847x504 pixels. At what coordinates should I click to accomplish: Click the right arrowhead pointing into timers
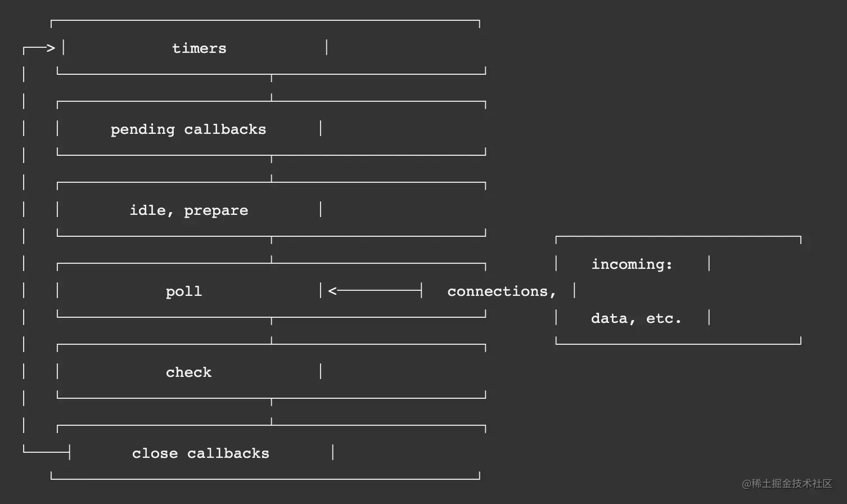click(x=51, y=48)
